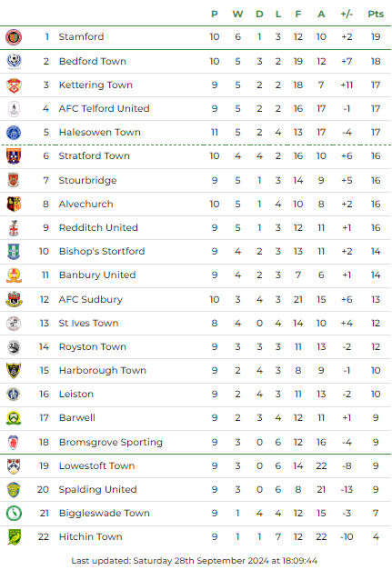The height and width of the screenshot is (570, 392).
Task: Open the Barwell club crest
Action: [x=14, y=418]
